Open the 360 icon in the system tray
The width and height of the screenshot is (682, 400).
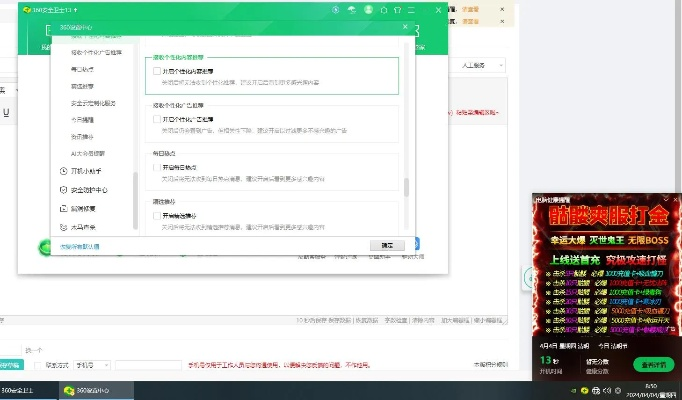click(x=585, y=390)
